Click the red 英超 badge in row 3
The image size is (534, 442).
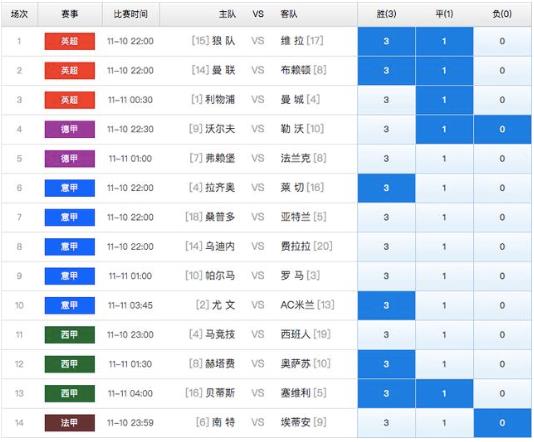click(70, 100)
